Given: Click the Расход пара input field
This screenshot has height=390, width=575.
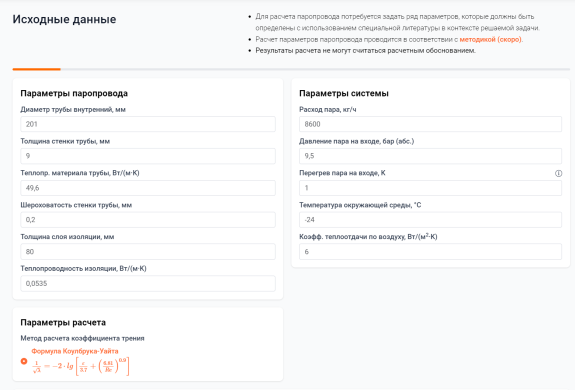Looking at the screenshot, I should [x=430, y=124].
